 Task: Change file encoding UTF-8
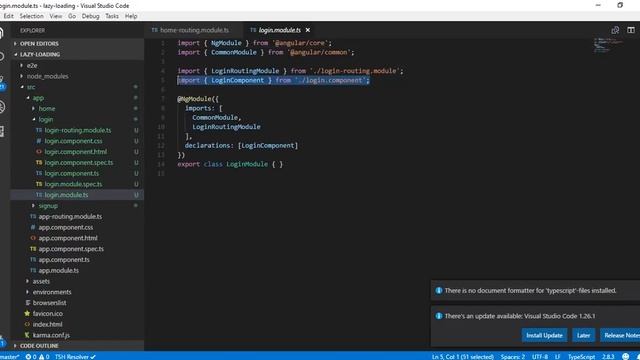[x=540, y=357]
